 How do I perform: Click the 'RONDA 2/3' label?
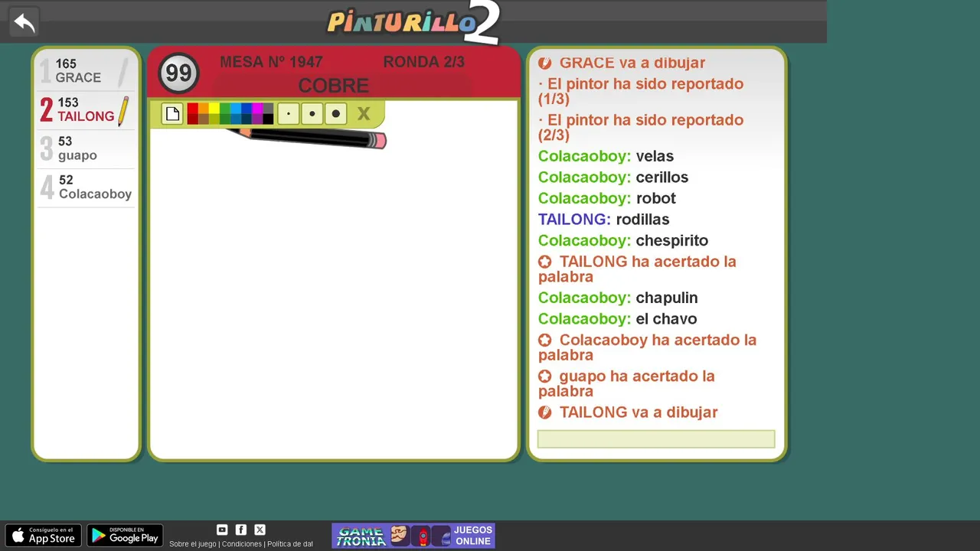click(423, 62)
